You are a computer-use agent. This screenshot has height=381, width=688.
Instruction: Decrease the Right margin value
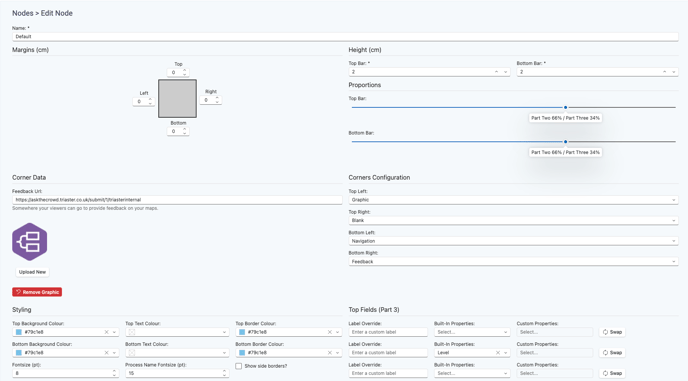[x=217, y=102]
